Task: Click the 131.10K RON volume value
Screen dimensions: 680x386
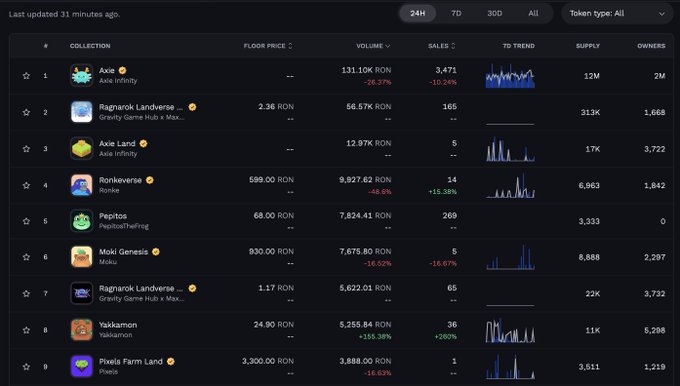Action: pyautogui.click(x=366, y=70)
